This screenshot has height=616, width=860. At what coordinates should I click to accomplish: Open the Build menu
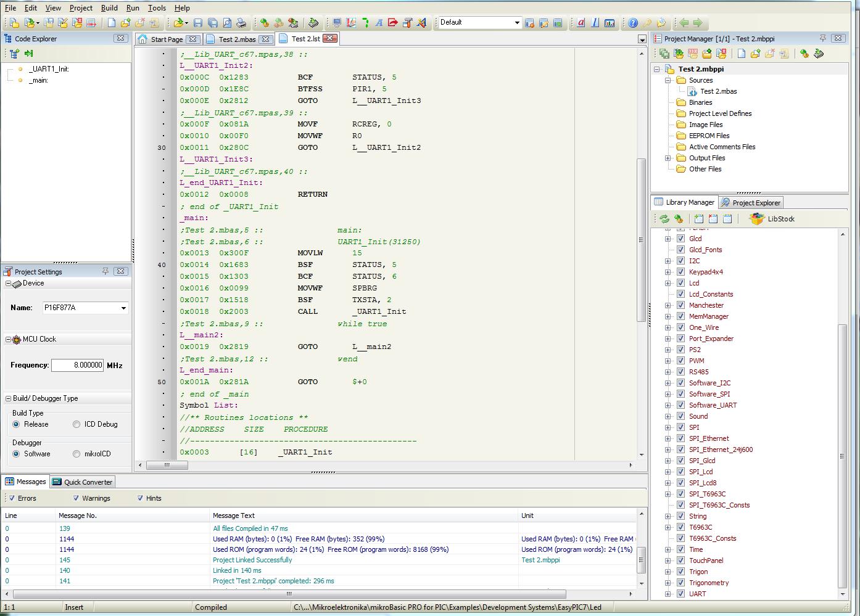(x=109, y=8)
